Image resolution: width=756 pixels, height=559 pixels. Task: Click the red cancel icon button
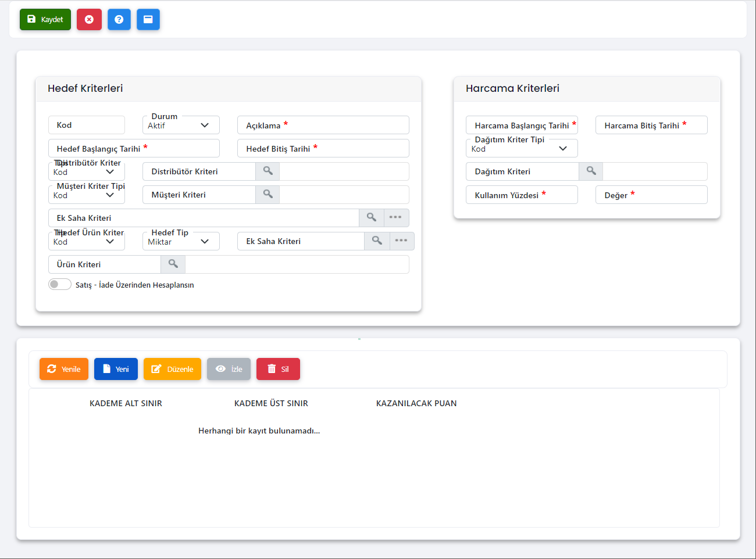89,19
